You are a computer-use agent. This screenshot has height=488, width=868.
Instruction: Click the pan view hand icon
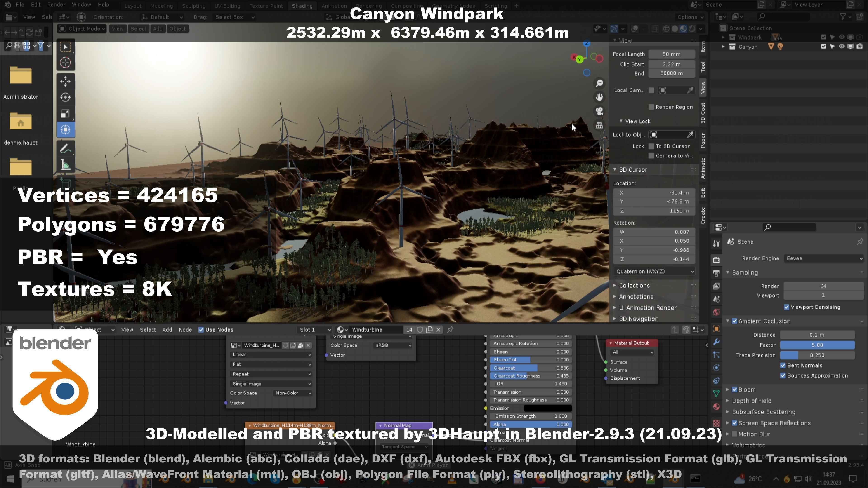(599, 97)
